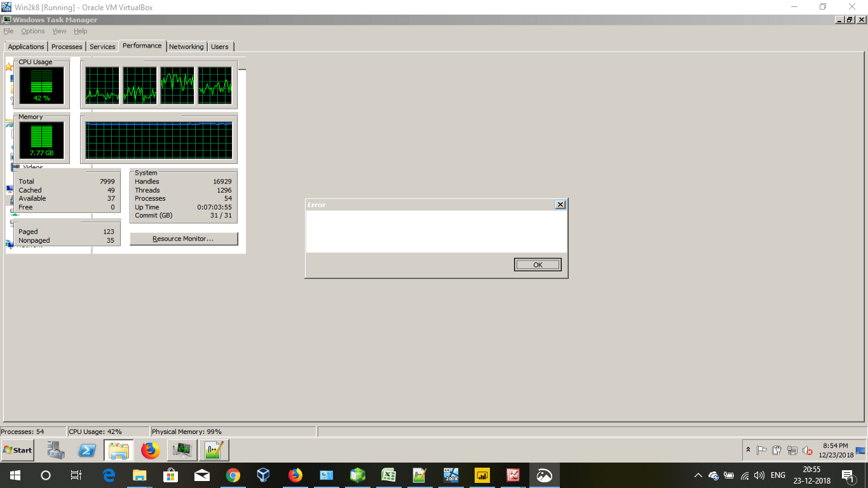Open Task View on host taskbar

tap(76, 475)
